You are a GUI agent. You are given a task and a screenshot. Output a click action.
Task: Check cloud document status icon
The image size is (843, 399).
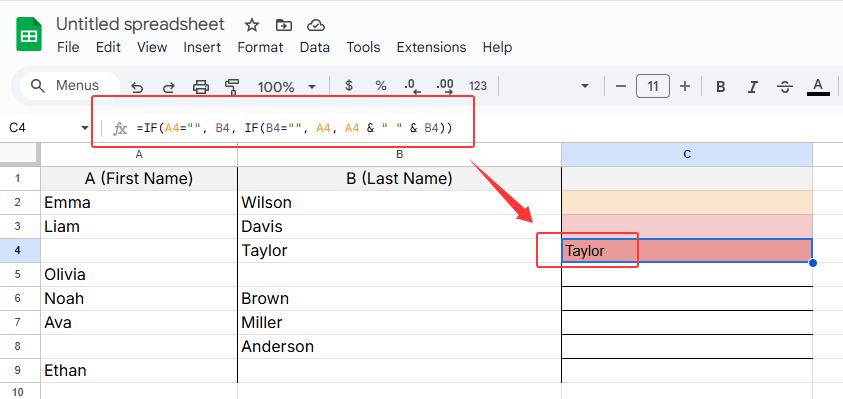pos(316,25)
